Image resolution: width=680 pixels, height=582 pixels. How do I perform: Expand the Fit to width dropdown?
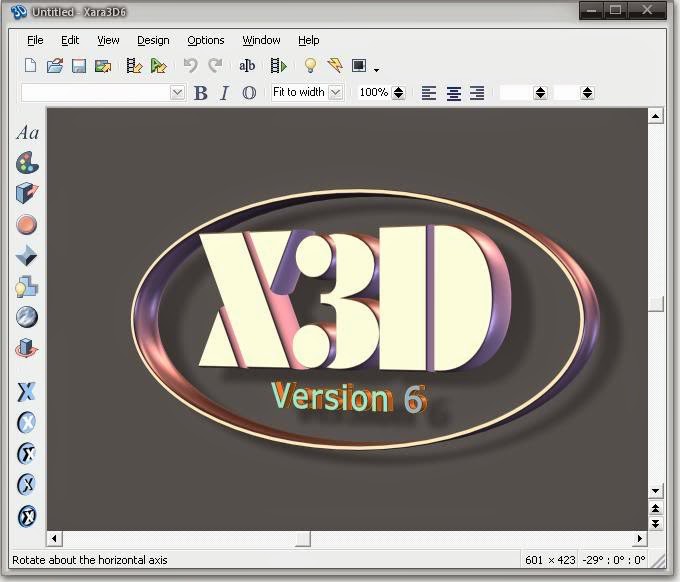click(x=336, y=92)
